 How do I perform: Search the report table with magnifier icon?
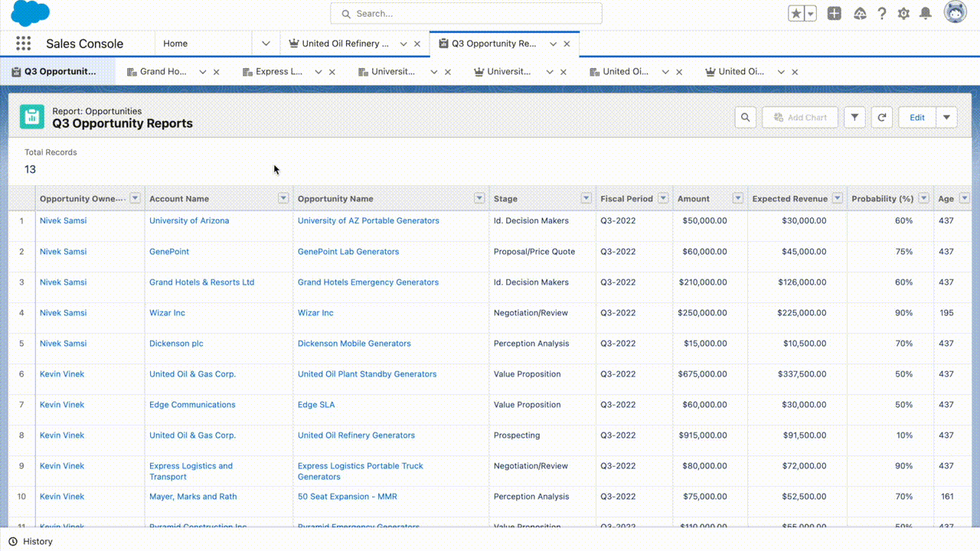tap(746, 117)
